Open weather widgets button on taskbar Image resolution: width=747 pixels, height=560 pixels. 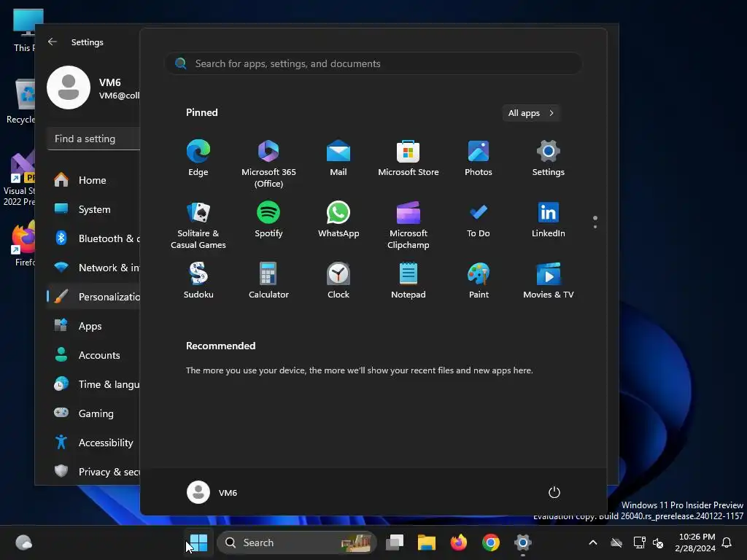tap(24, 542)
